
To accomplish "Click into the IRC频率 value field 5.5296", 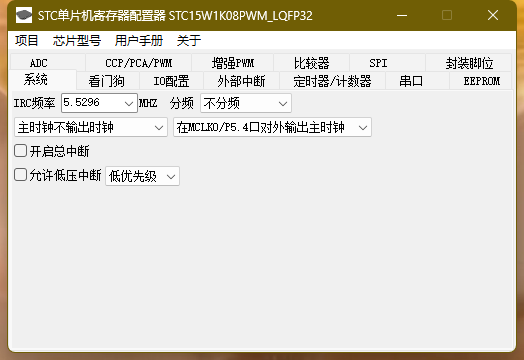I will tap(92, 103).
